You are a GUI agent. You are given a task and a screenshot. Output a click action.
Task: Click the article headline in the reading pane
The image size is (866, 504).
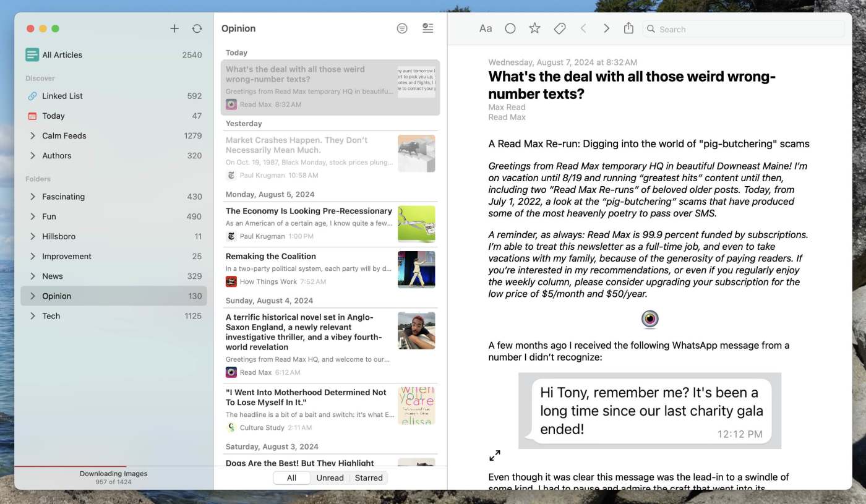pos(632,85)
